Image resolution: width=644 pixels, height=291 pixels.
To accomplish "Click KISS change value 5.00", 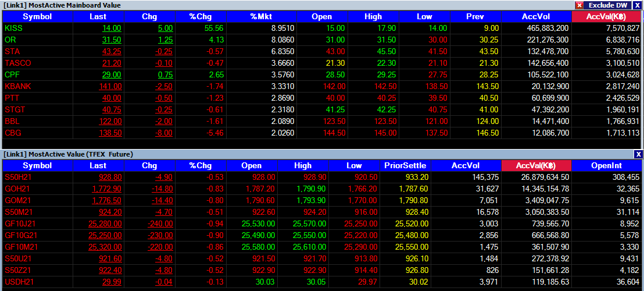I will [x=165, y=29].
